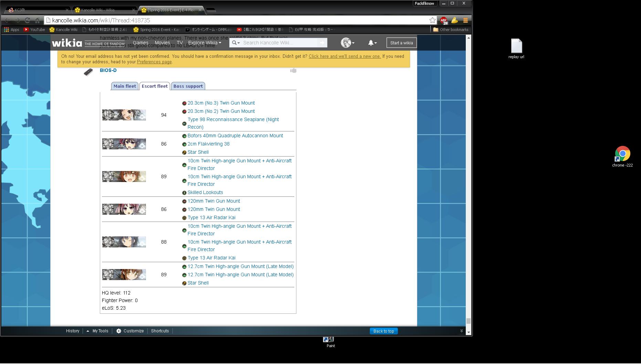Open Type 98 Reconnaissance Seaplane link
This screenshot has width=641, height=364.
(233, 123)
